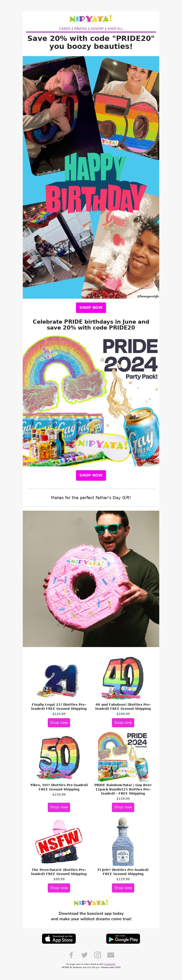Open the Yikes, 50?! rainbow piñata thumbnail
This screenshot has height=980, width=182.
[x=59, y=757]
